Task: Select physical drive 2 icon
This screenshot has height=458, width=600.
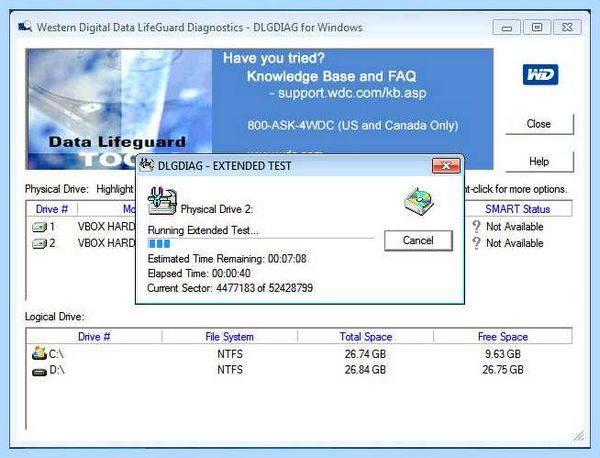Action: (39, 243)
